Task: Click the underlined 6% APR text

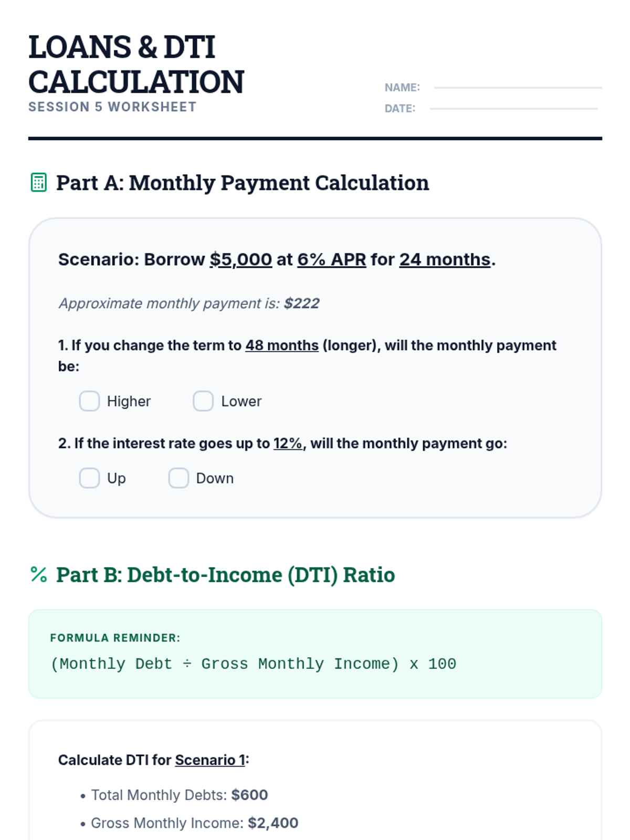Action: (x=331, y=259)
